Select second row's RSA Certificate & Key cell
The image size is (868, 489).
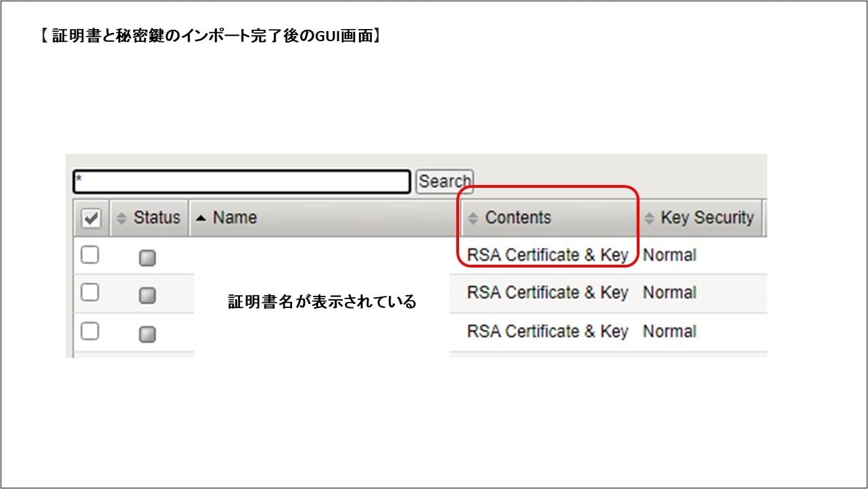point(547,293)
